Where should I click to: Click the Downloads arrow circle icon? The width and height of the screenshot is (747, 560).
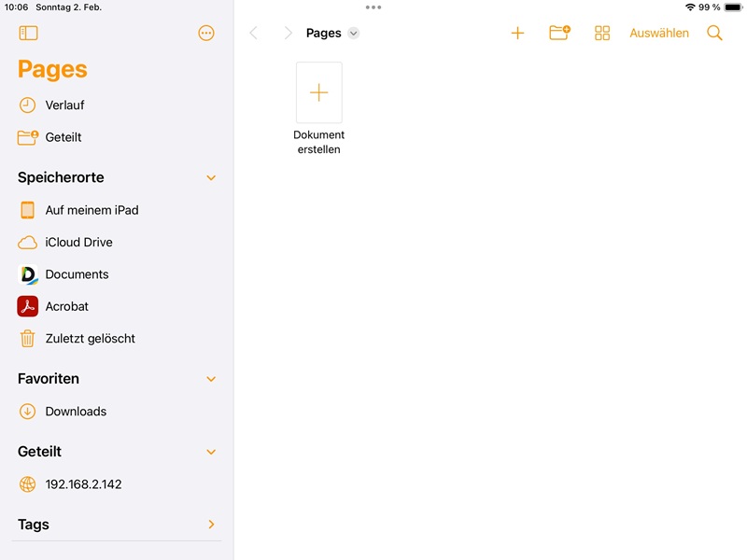[27, 412]
